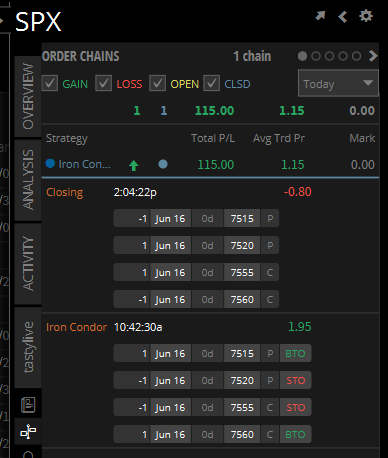Screen dimensions: 388x458
Task: Toggle the OPEN checkbox
Action: (157, 83)
